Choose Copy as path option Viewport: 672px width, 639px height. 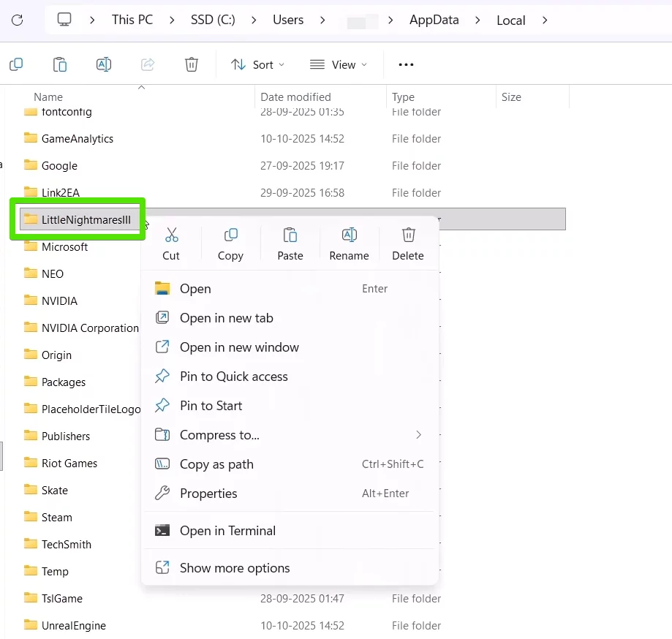216,464
